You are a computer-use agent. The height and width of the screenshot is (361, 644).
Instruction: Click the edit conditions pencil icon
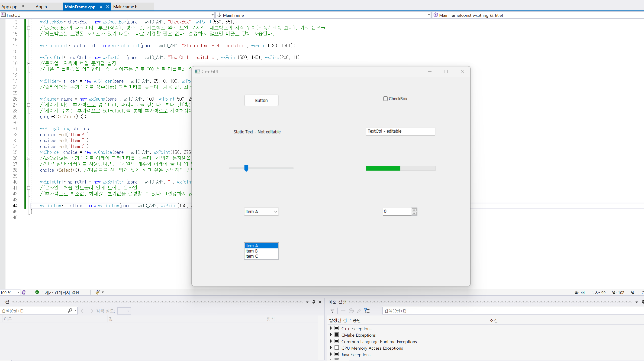coord(359,311)
